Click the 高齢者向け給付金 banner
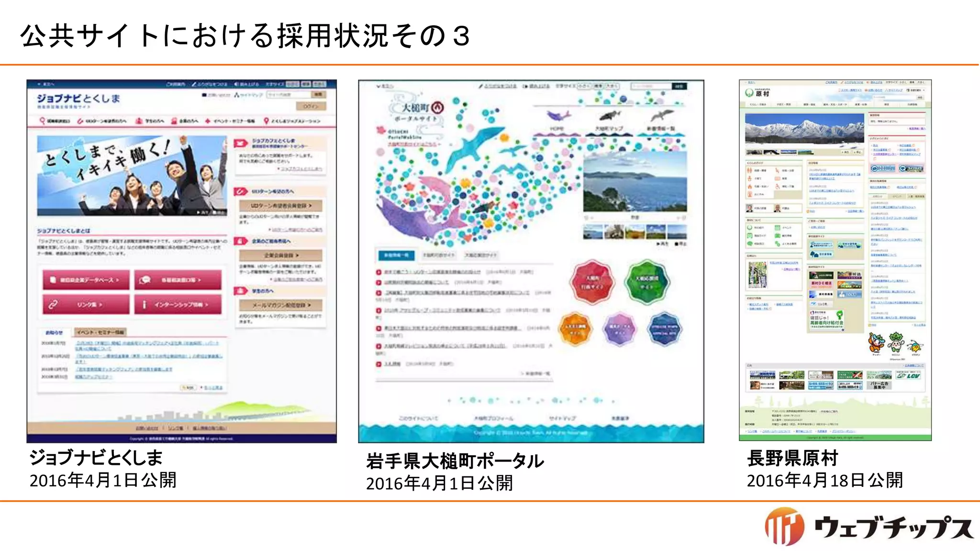The image size is (980, 551). click(x=827, y=320)
